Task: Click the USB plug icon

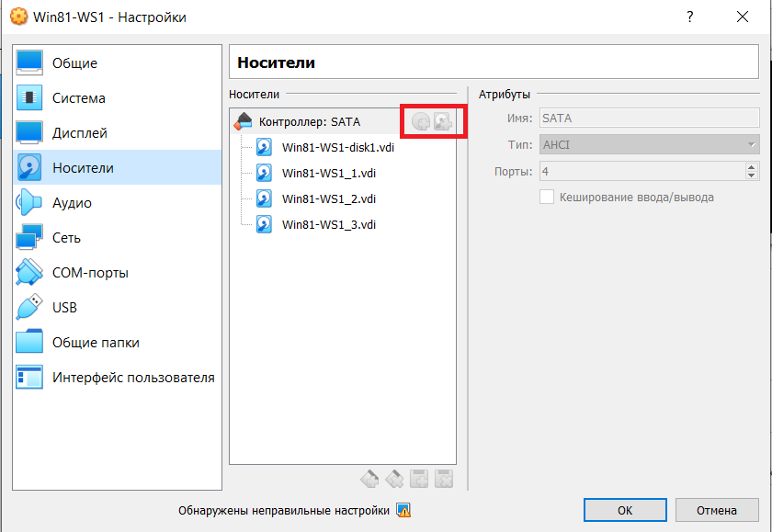Action: [29, 307]
